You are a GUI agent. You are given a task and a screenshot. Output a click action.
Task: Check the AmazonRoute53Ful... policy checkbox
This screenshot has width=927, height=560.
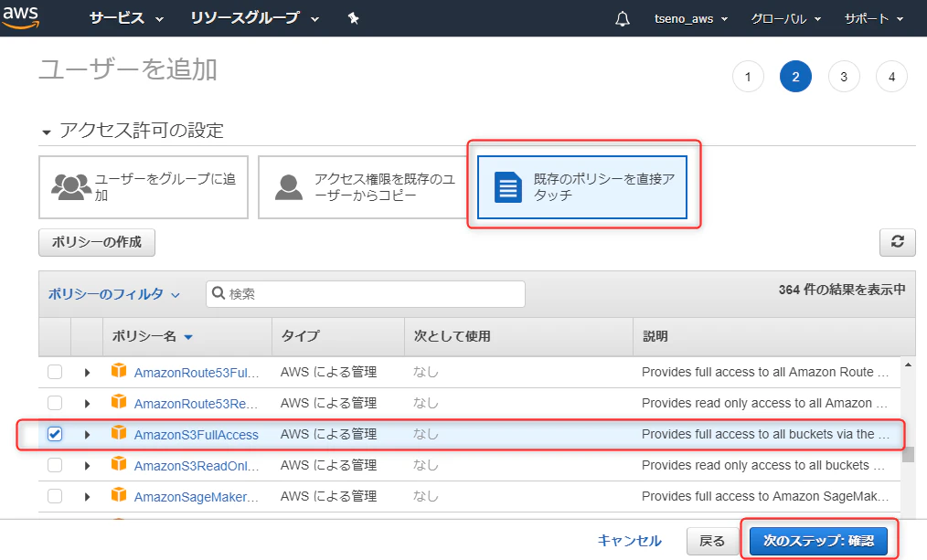[54, 372]
